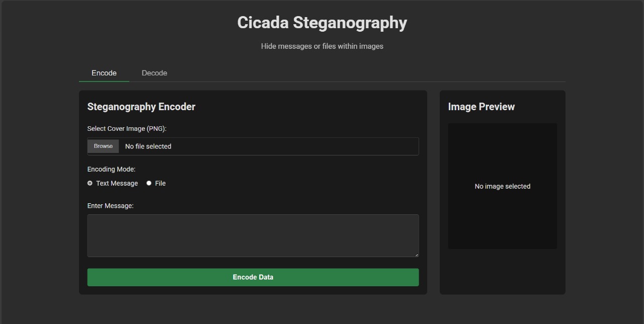Select the Text Message radio button
Screen dimensions: 644x324
(90, 183)
